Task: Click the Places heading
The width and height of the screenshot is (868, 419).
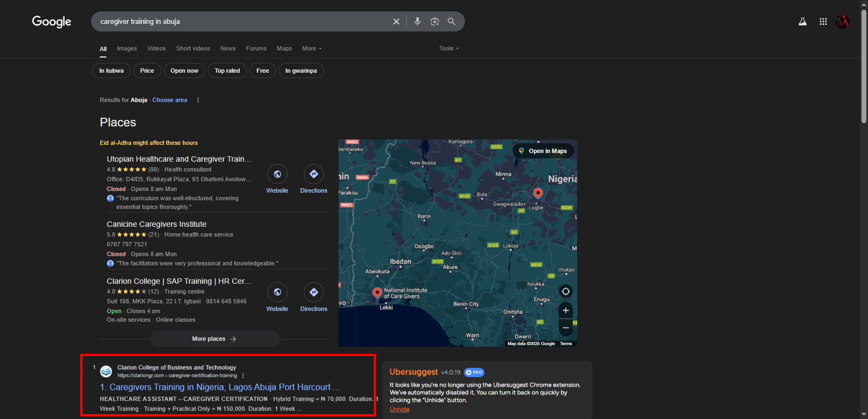Action: pyautogui.click(x=118, y=123)
